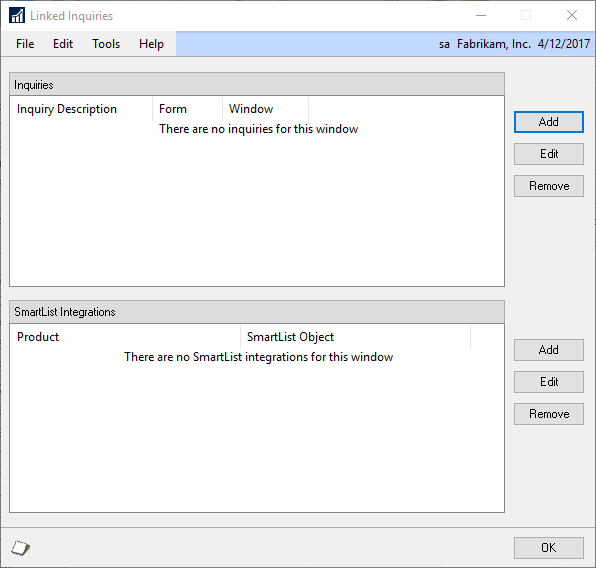The height and width of the screenshot is (568, 596).
Task: Click Edit button beside Inquiries list
Action: (548, 154)
